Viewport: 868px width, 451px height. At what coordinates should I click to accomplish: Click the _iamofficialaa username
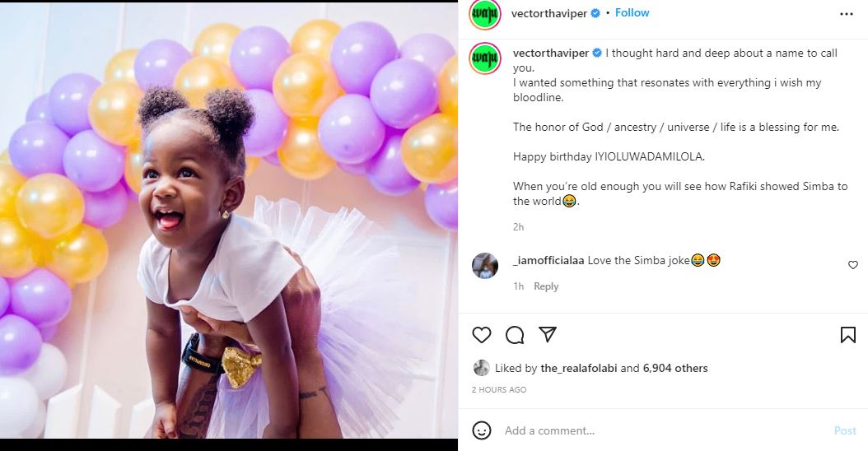[x=548, y=261]
